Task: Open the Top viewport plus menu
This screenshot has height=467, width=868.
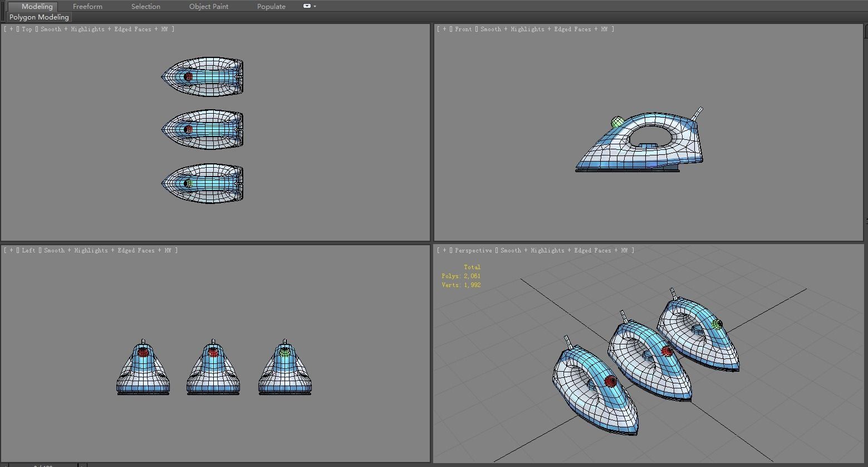Action: point(11,29)
